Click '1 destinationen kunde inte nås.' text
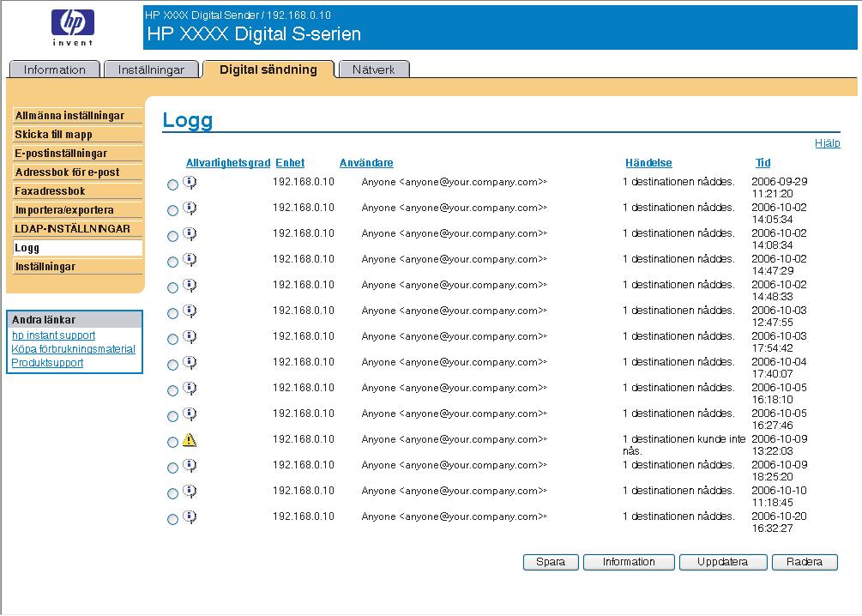Image resolution: width=862 pixels, height=616 pixels. coord(684,445)
